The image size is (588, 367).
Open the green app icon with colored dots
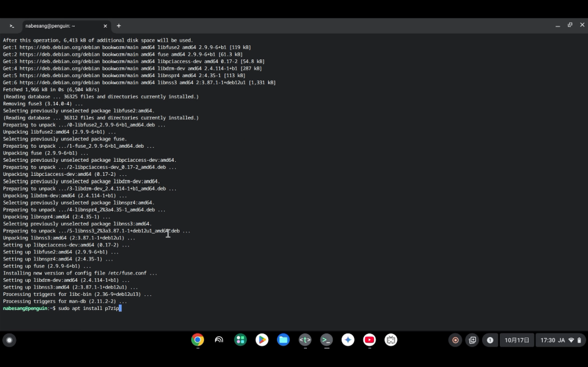(240, 340)
